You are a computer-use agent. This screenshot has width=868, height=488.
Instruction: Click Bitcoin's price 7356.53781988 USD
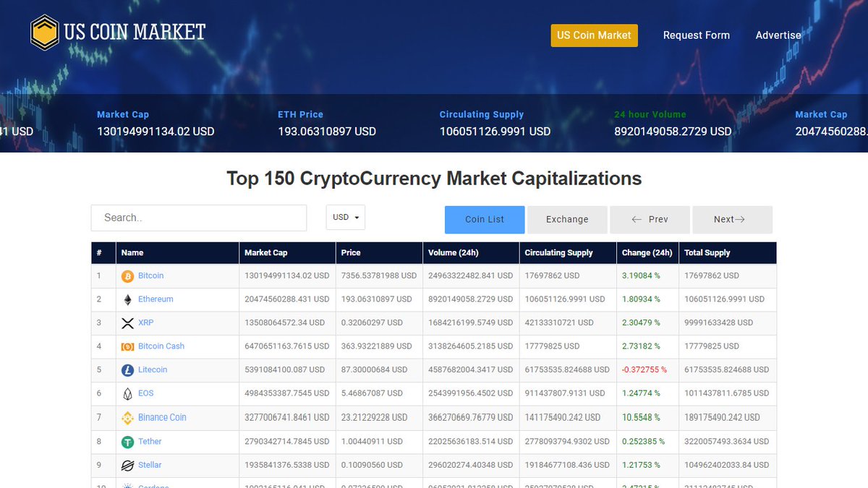[x=379, y=275]
